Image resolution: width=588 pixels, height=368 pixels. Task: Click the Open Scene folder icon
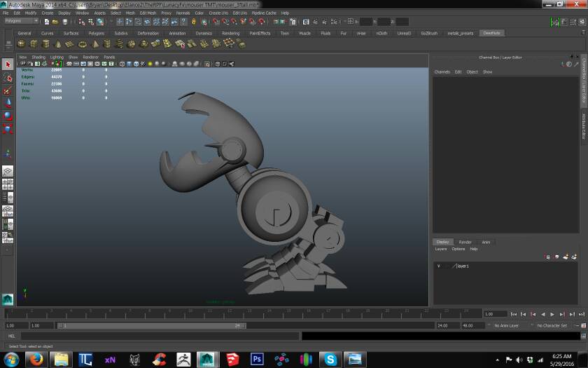click(55, 22)
